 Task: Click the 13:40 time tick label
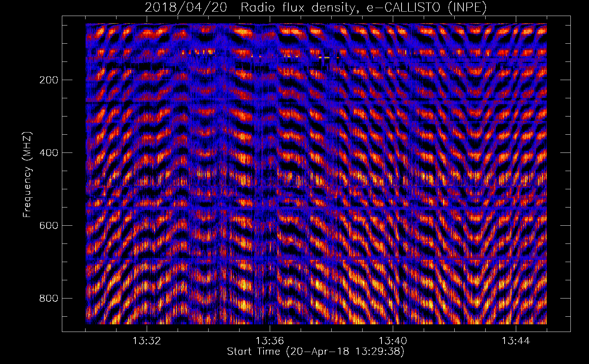(393, 341)
